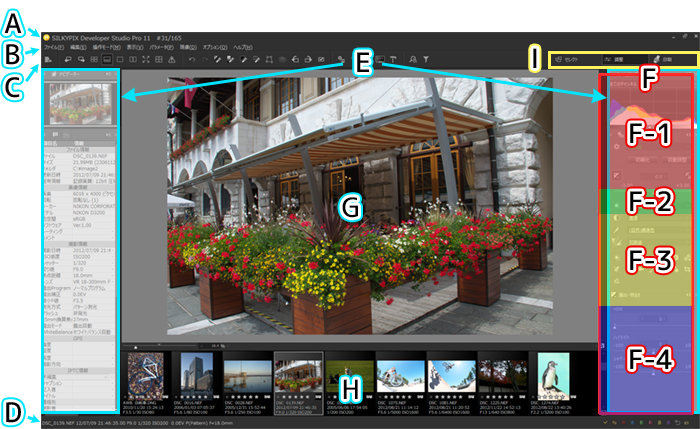Screen dimensions: 700x429
Task: Toggle the grid overlay icon in toolbar
Action: 158,59
